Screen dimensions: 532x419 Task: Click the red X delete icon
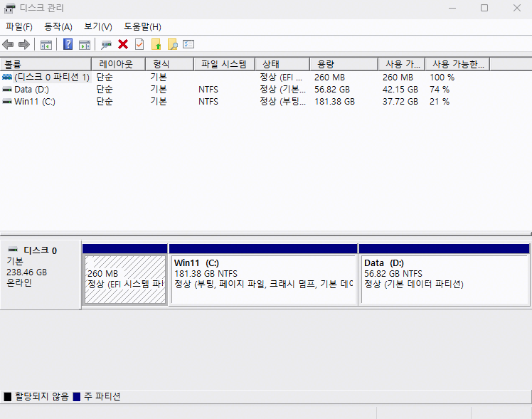click(123, 44)
